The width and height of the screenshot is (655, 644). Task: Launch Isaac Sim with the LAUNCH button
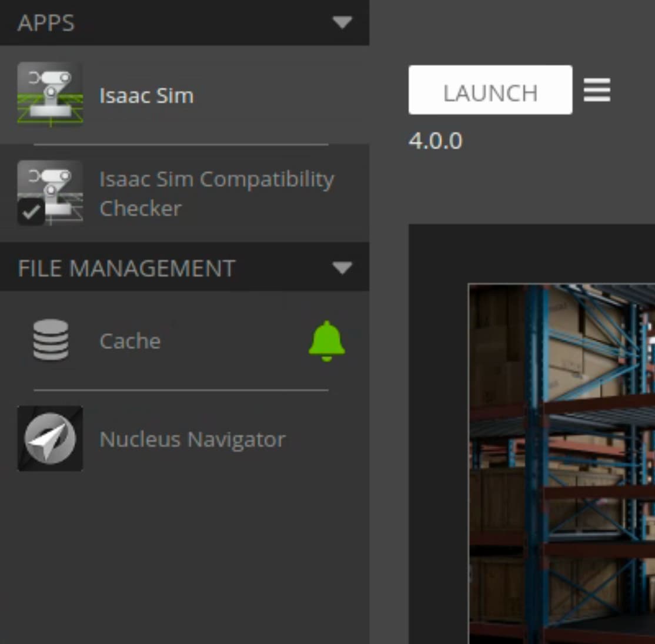[490, 90]
